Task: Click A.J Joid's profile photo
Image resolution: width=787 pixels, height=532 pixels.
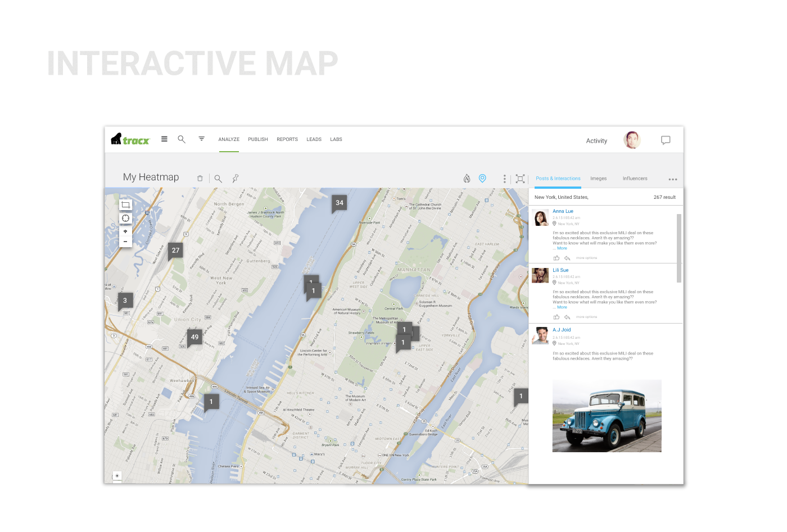Action: pos(541,335)
